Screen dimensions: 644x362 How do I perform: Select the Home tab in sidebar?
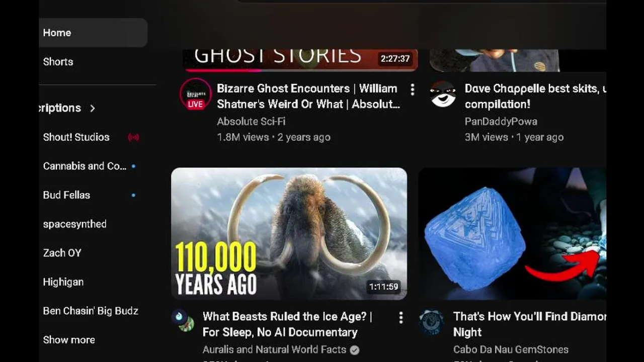[x=93, y=33]
